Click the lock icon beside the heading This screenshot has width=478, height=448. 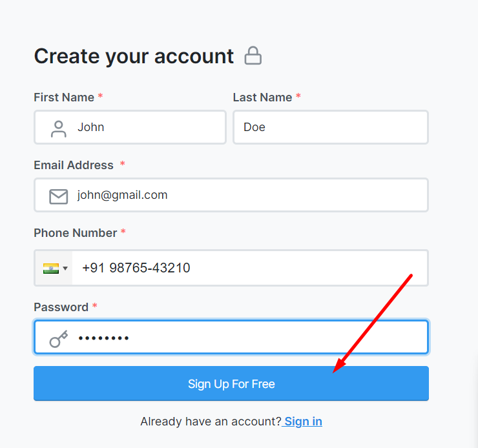click(253, 56)
